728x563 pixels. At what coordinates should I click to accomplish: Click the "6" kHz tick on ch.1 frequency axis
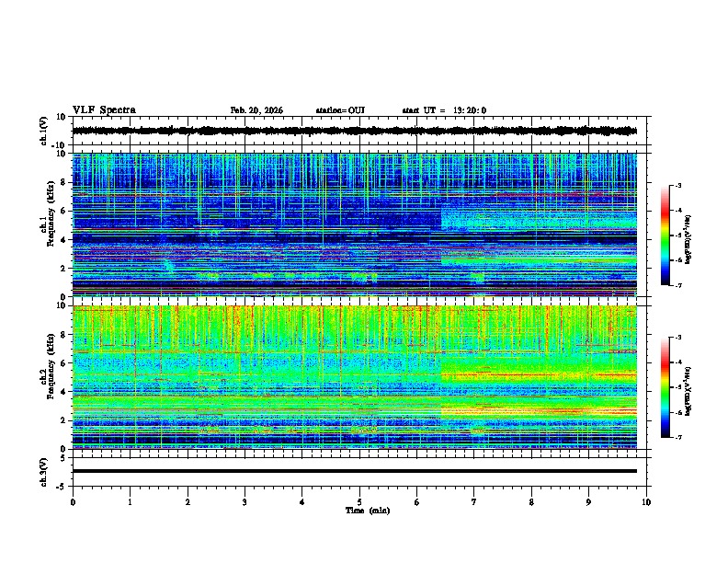63,211
